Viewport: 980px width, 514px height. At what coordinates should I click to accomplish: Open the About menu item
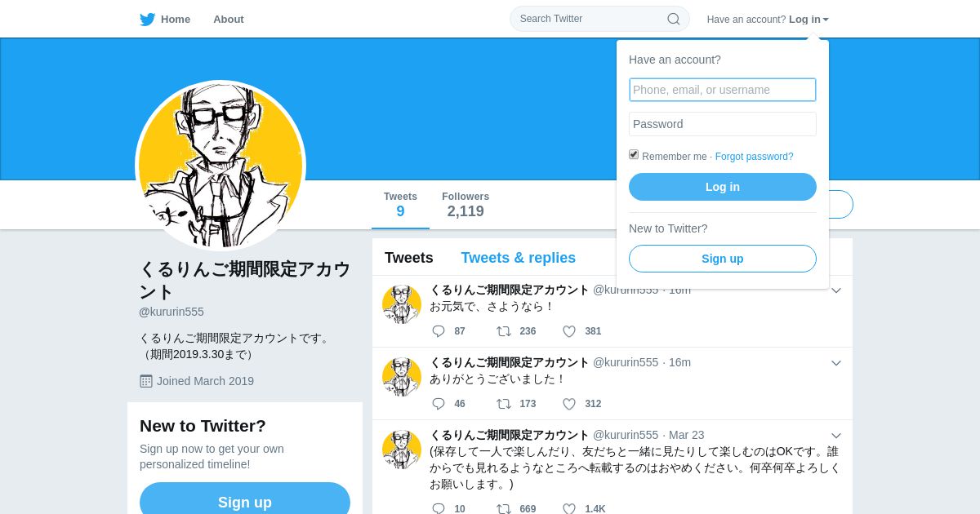coord(229,20)
